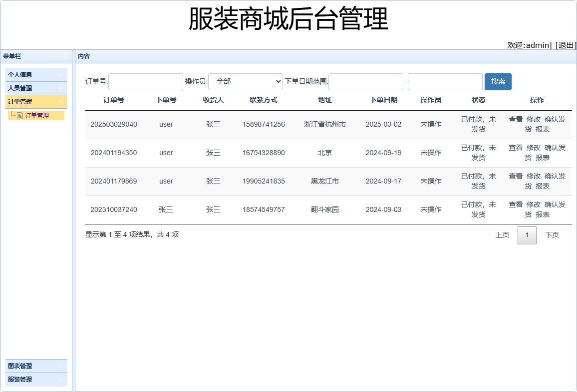Select page 1 in the pagination bar

coord(527,235)
